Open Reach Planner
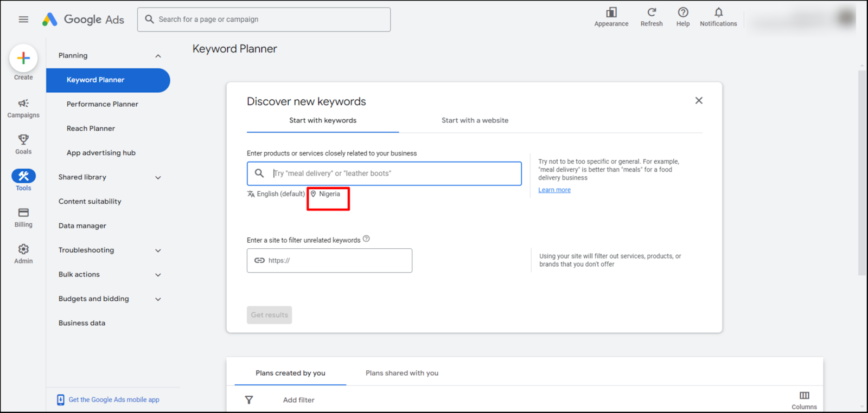 (91, 128)
